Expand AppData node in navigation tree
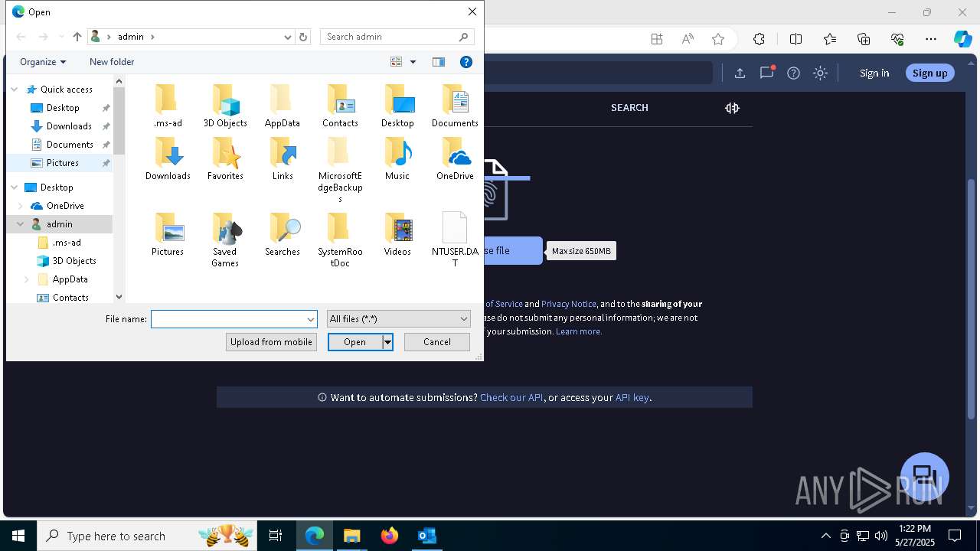The width and height of the screenshot is (980, 551). point(26,279)
